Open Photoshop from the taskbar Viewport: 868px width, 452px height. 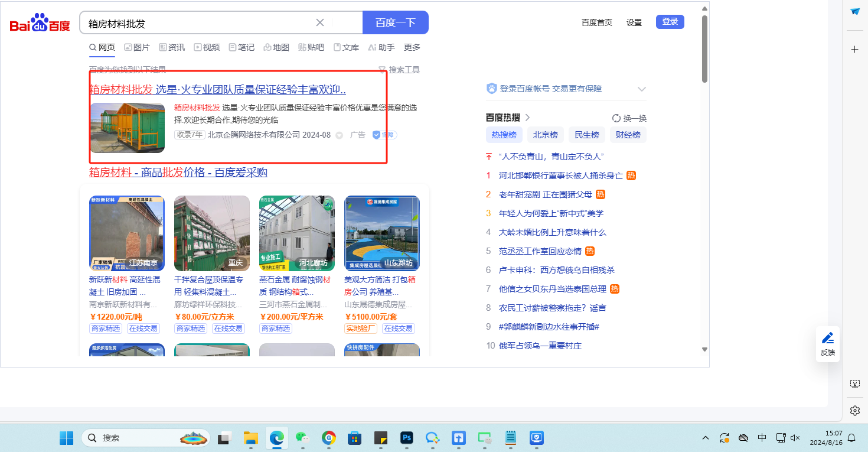[x=406, y=438]
